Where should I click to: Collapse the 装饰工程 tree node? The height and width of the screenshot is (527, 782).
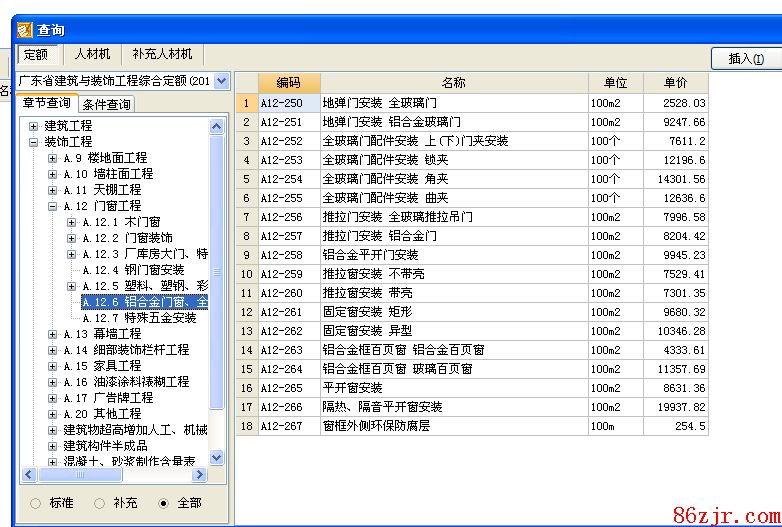pos(34,142)
